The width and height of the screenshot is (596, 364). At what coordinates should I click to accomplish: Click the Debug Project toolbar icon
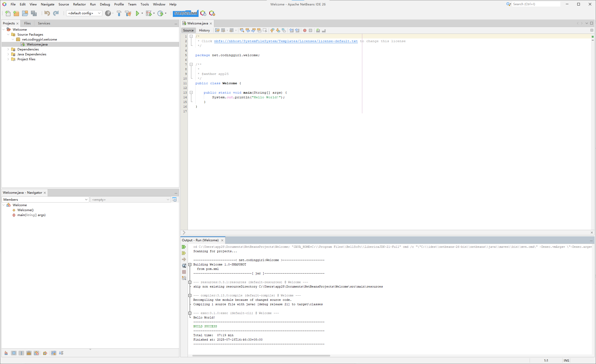click(149, 13)
